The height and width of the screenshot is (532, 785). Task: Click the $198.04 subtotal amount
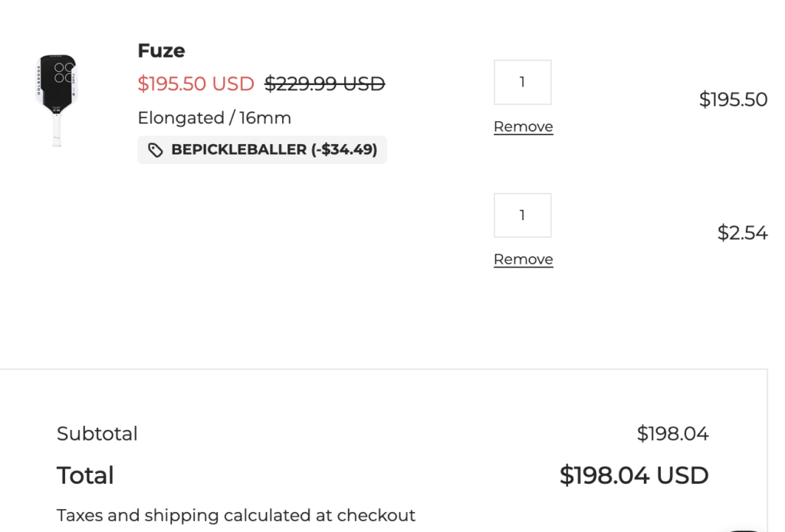[672, 434]
